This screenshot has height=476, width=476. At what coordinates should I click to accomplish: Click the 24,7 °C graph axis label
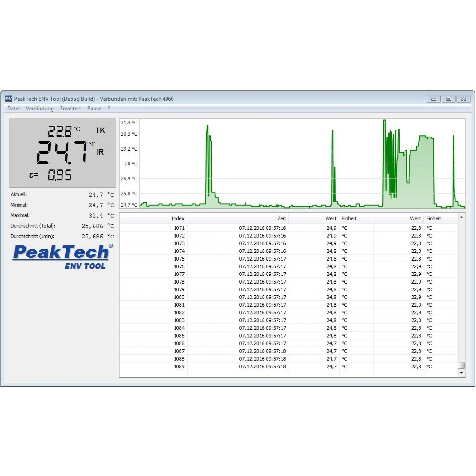[129, 205]
